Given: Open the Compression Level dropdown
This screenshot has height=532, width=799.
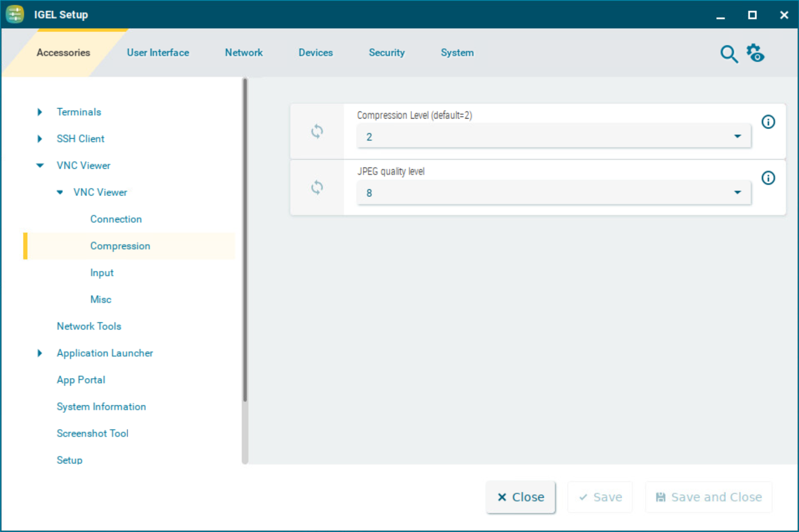Looking at the screenshot, I should pos(553,137).
